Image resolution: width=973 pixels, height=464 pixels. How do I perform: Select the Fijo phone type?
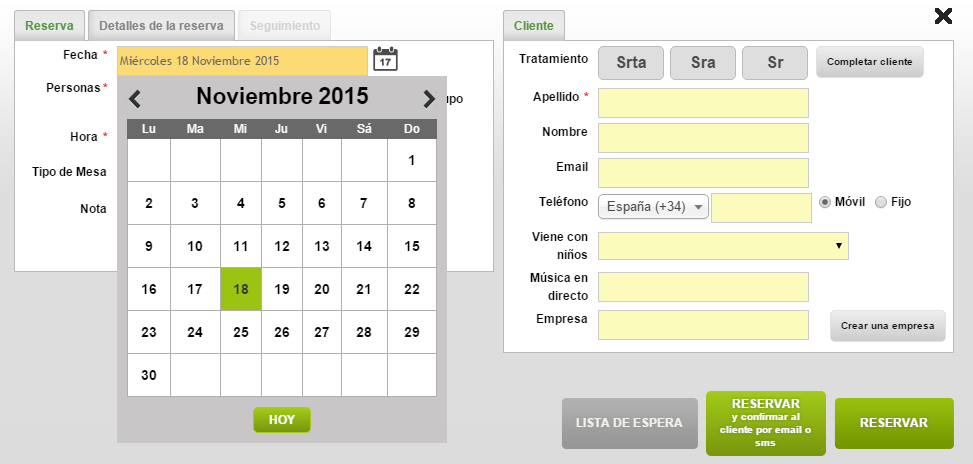[x=881, y=202]
